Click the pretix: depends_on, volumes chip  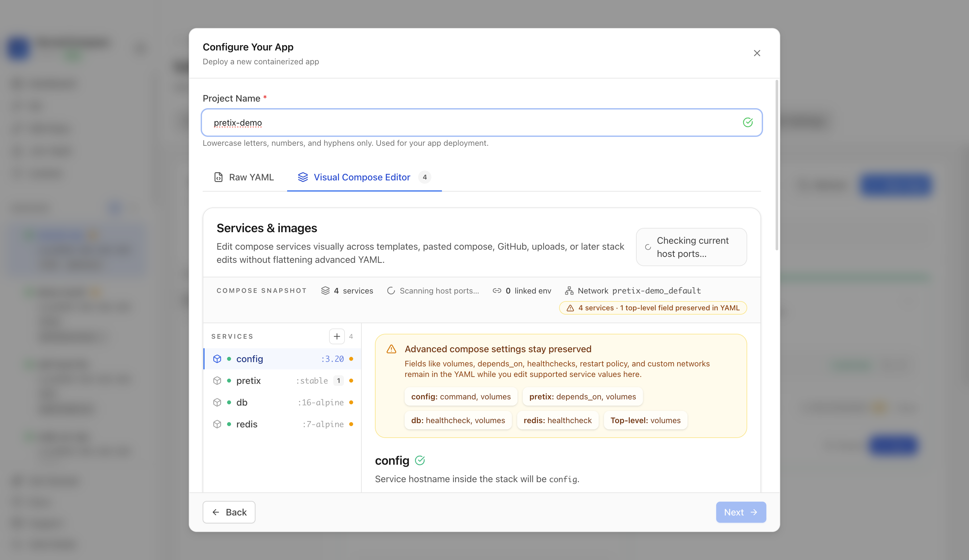click(x=583, y=397)
